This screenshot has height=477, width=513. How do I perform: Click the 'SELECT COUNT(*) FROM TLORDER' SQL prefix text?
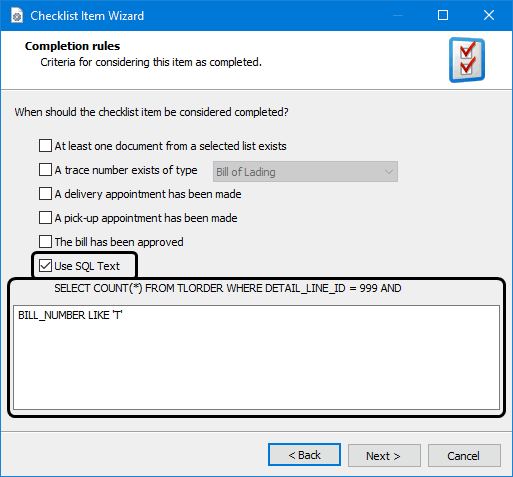click(x=228, y=288)
